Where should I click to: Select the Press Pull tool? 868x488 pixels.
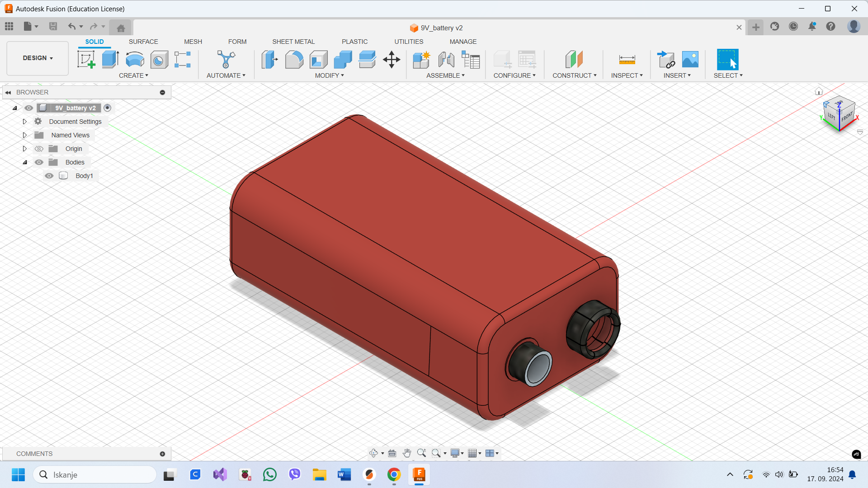[x=269, y=59]
